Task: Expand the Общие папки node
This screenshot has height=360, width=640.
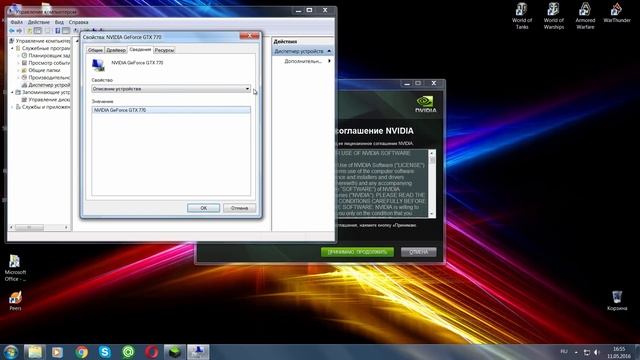Action: click(18, 70)
